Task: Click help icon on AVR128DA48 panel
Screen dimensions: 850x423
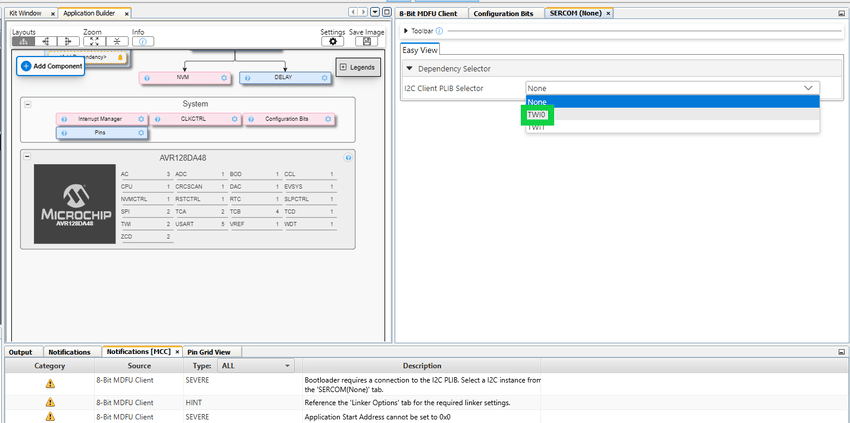Action: point(348,157)
